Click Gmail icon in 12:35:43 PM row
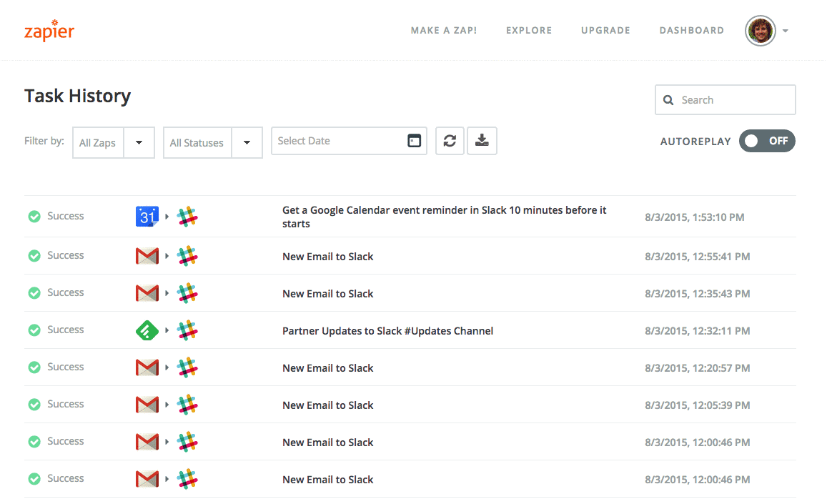The height and width of the screenshot is (504, 827). [x=147, y=293]
